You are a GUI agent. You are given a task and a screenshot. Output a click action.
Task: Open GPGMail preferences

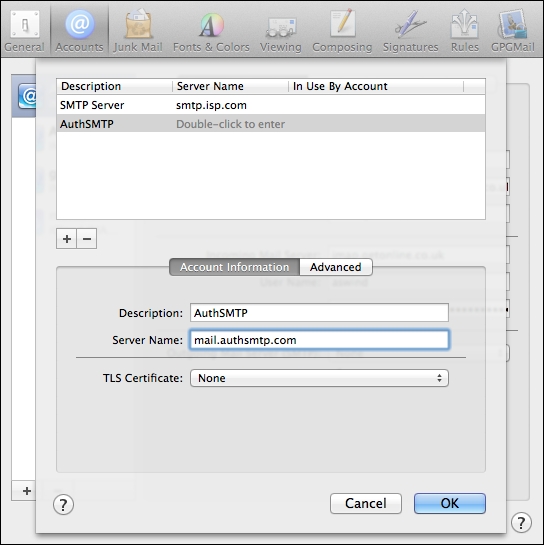(512, 31)
